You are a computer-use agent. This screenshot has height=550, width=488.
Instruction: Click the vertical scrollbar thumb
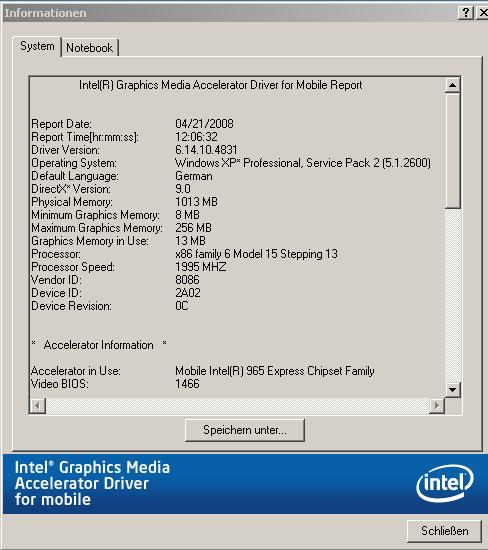[453, 151]
